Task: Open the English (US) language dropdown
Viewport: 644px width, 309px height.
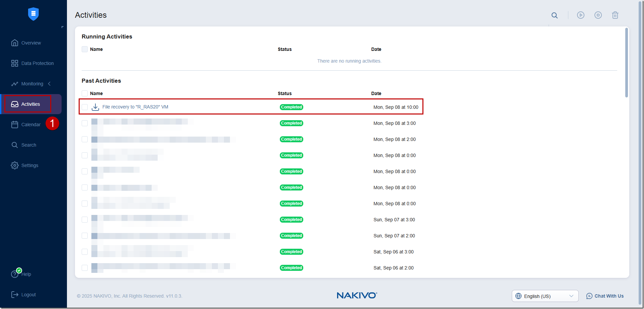Action: point(545,296)
